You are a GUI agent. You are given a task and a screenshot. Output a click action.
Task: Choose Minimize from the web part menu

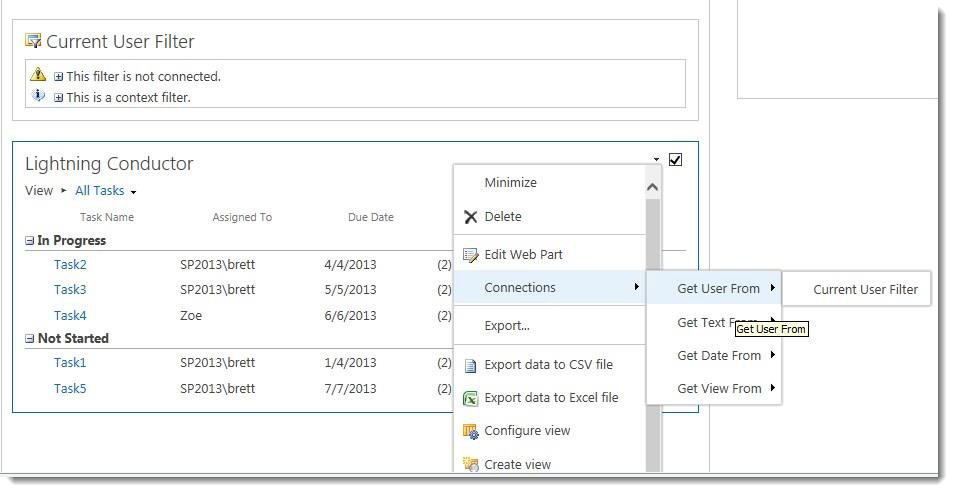510,183
